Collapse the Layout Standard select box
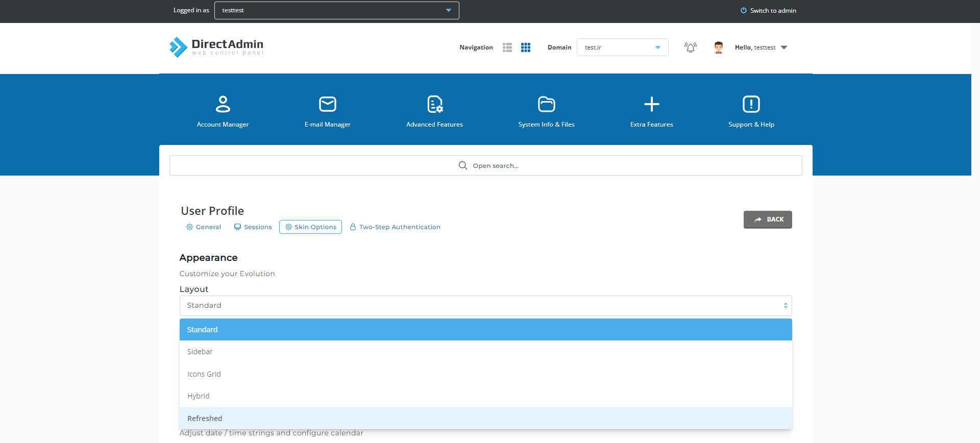 click(x=485, y=306)
